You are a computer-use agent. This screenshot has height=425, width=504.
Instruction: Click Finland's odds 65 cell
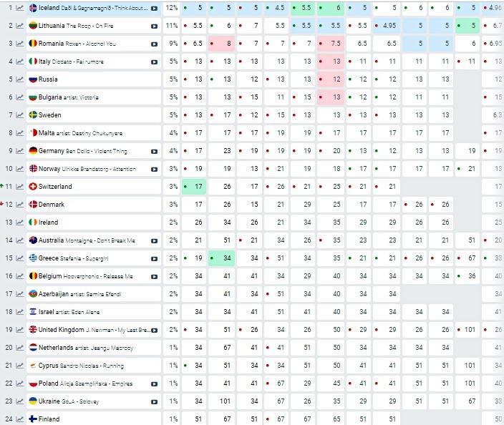click(x=331, y=419)
